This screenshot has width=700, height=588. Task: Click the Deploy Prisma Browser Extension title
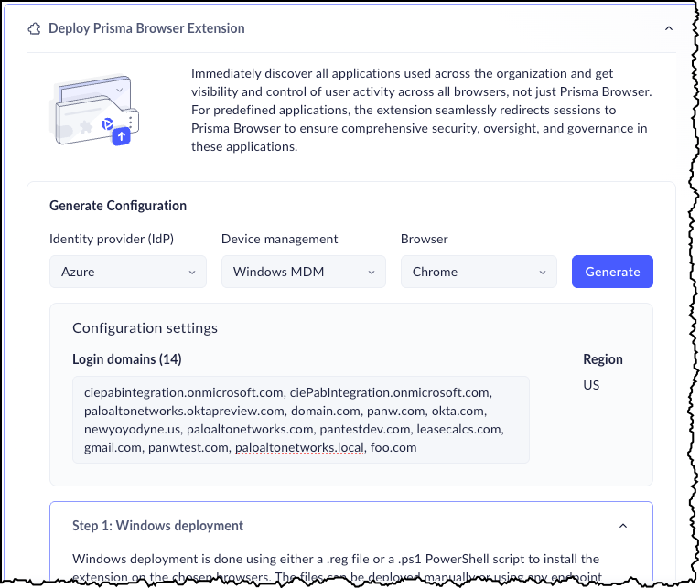click(146, 28)
